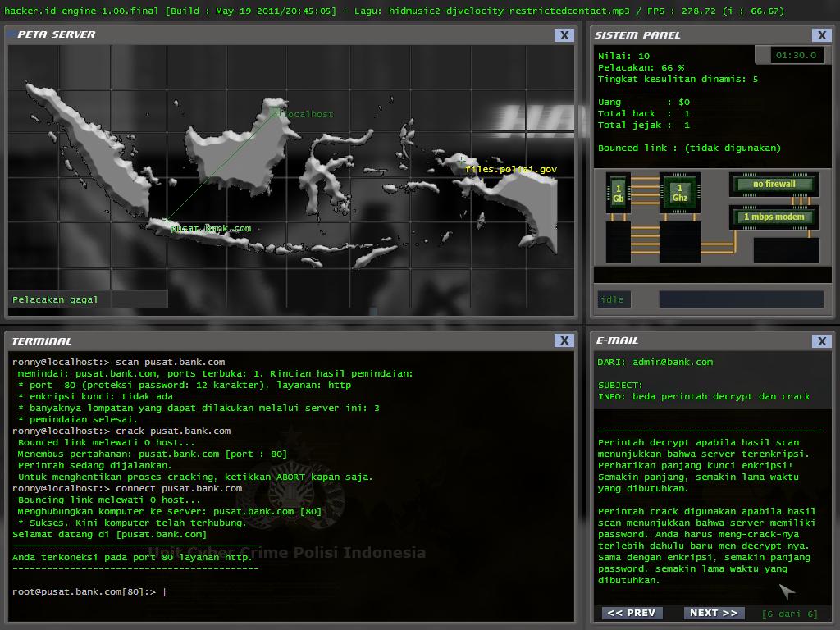Click the empty slot below the memory chip
The image size is (840, 630).
pyautogui.click(x=618, y=243)
